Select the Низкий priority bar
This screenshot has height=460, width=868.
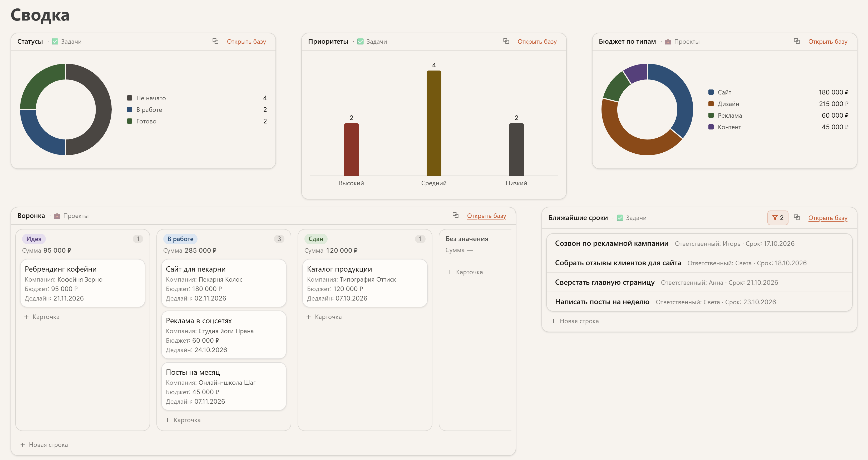tap(516, 149)
